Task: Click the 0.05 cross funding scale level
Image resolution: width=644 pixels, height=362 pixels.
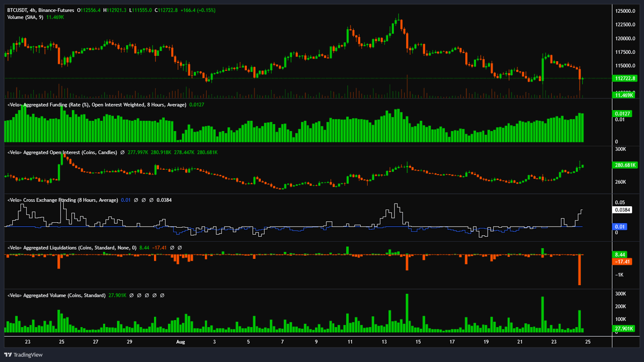Action: (x=619, y=202)
